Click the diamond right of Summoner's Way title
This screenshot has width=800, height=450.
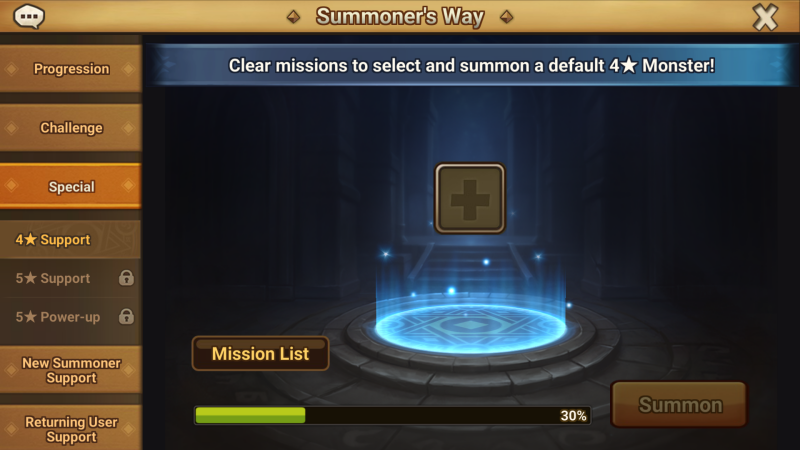click(506, 17)
